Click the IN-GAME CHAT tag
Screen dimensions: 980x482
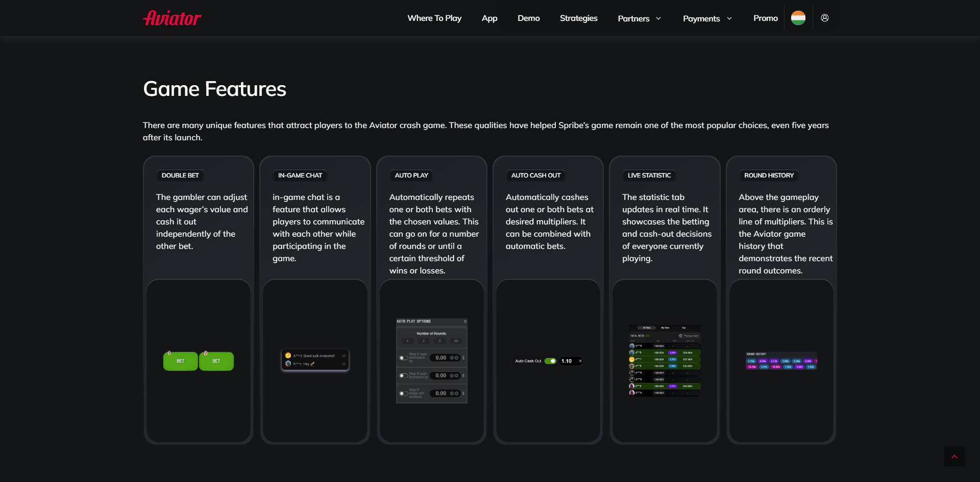tap(300, 175)
